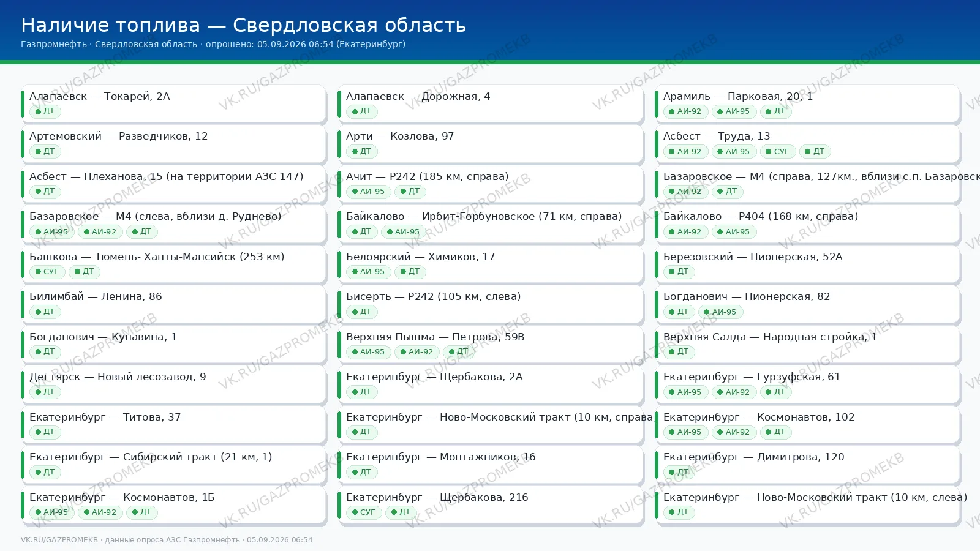Select «Богданович — Пионерская, 82» title

click(747, 296)
